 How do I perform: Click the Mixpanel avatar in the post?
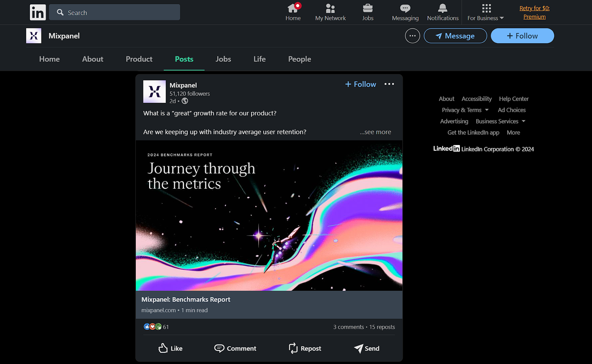pyautogui.click(x=154, y=91)
